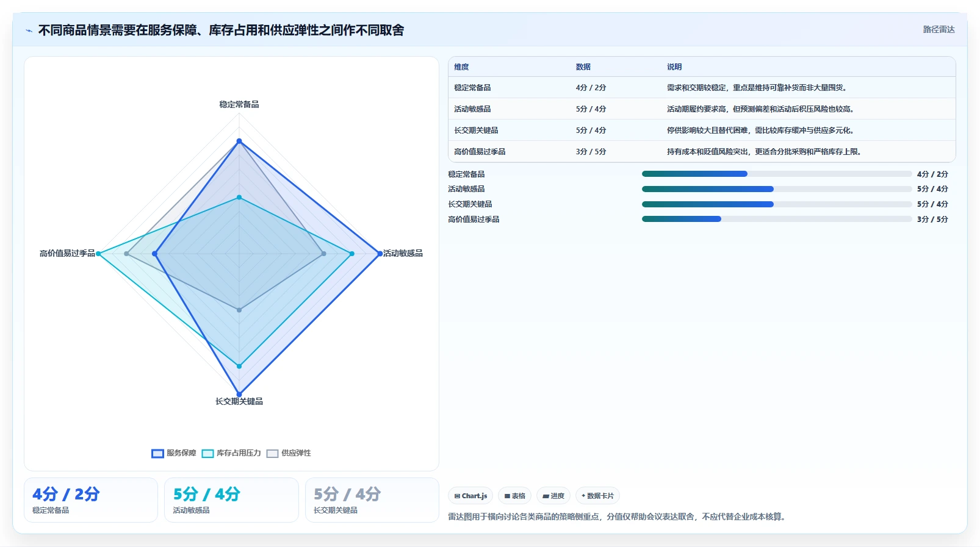Viewport: 980px width, 547px height.
Task: Click the 路径雷达 label in header
Action: (939, 29)
